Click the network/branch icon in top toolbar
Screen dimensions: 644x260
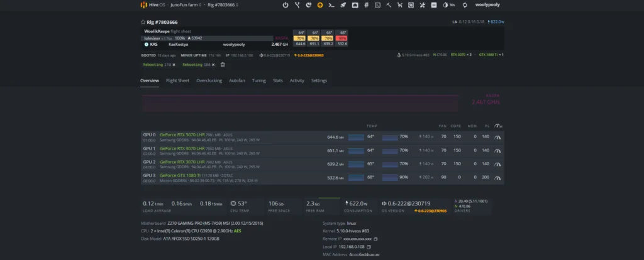pos(297,5)
